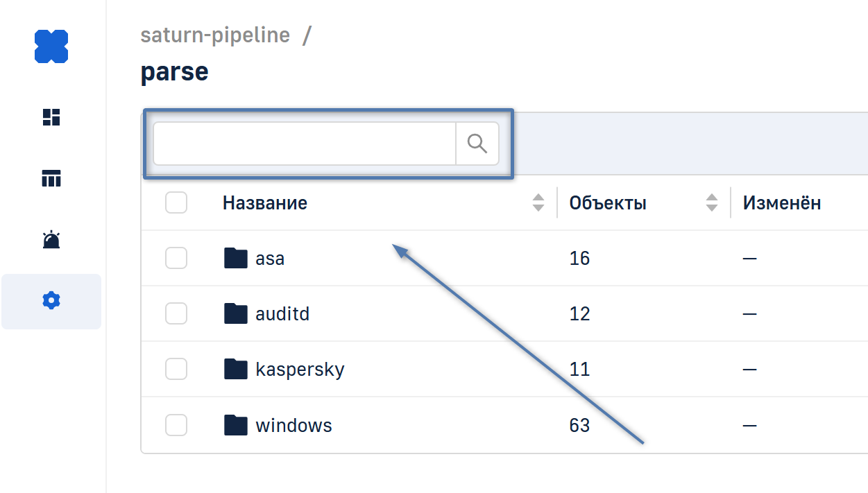Check the auditd row checkbox
This screenshot has height=493, width=868.
pyautogui.click(x=176, y=313)
